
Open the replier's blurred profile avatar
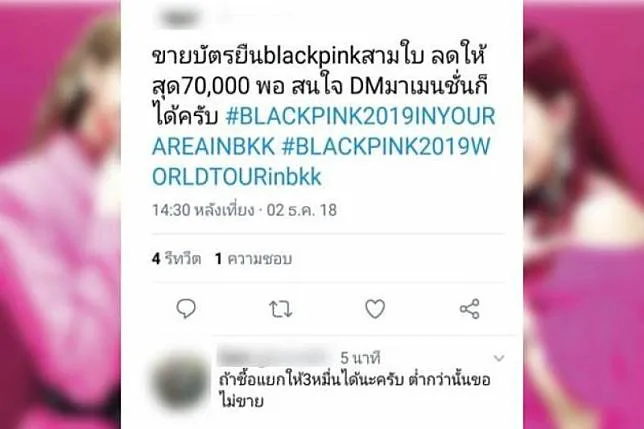(181, 381)
